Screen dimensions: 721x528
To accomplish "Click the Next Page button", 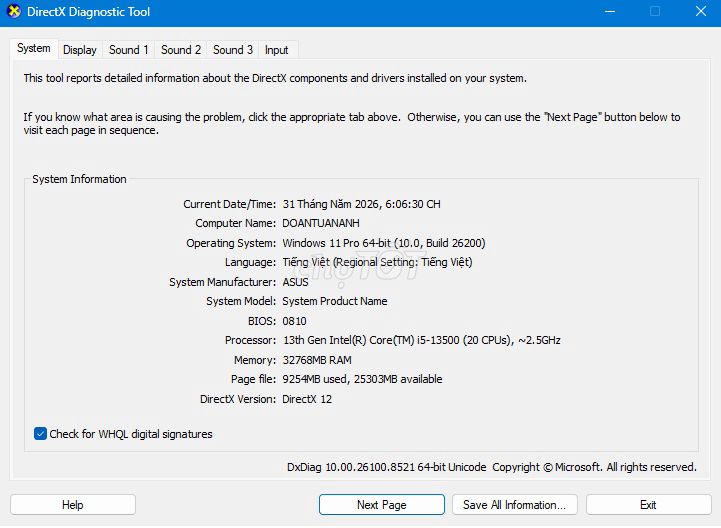I will (382, 505).
